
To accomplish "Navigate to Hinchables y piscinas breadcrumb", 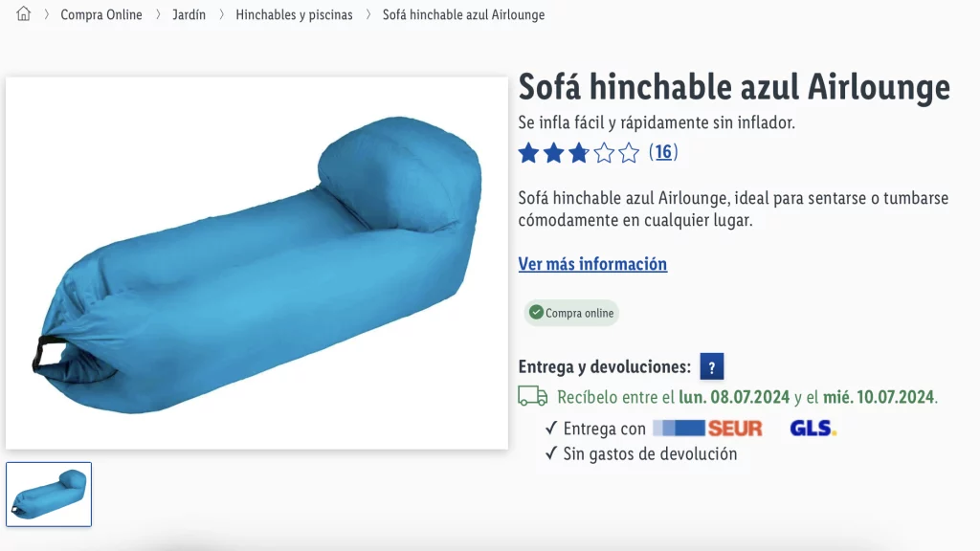I will [294, 14].
